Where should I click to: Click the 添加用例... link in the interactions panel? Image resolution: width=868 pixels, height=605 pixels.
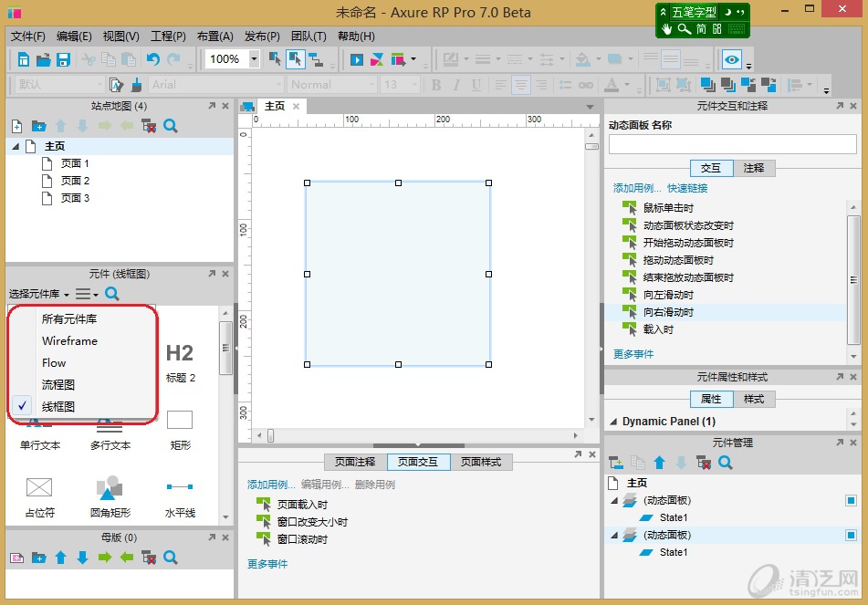pos(635,188)
